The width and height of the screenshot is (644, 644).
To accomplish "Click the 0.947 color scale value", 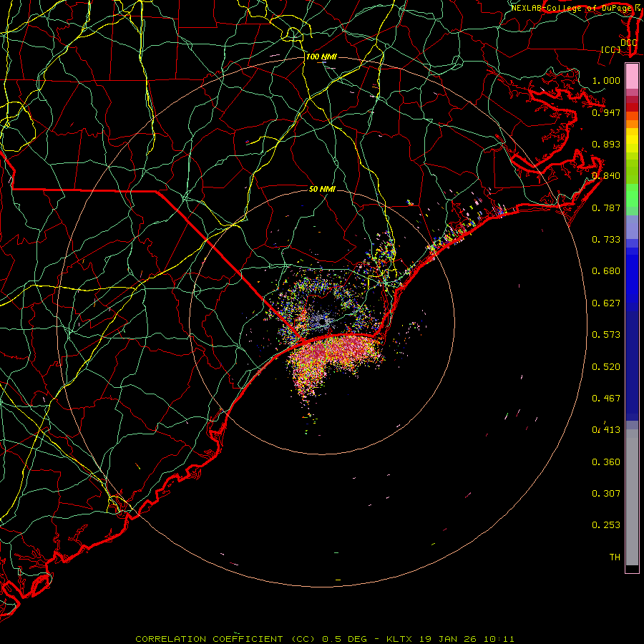I will coord(606,112).
